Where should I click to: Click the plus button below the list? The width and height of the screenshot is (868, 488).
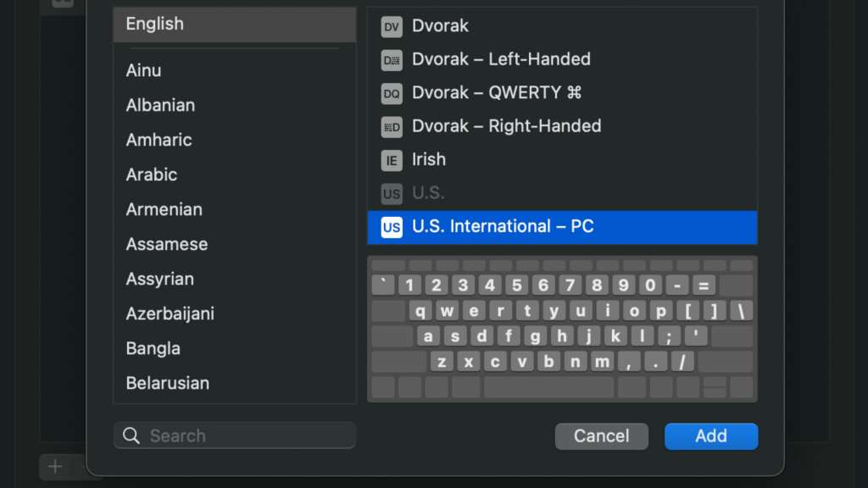(54, 466)
